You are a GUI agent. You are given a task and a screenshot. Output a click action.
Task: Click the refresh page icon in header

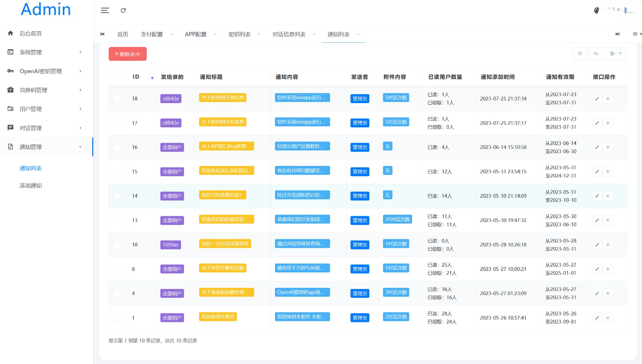pos(123,10)
